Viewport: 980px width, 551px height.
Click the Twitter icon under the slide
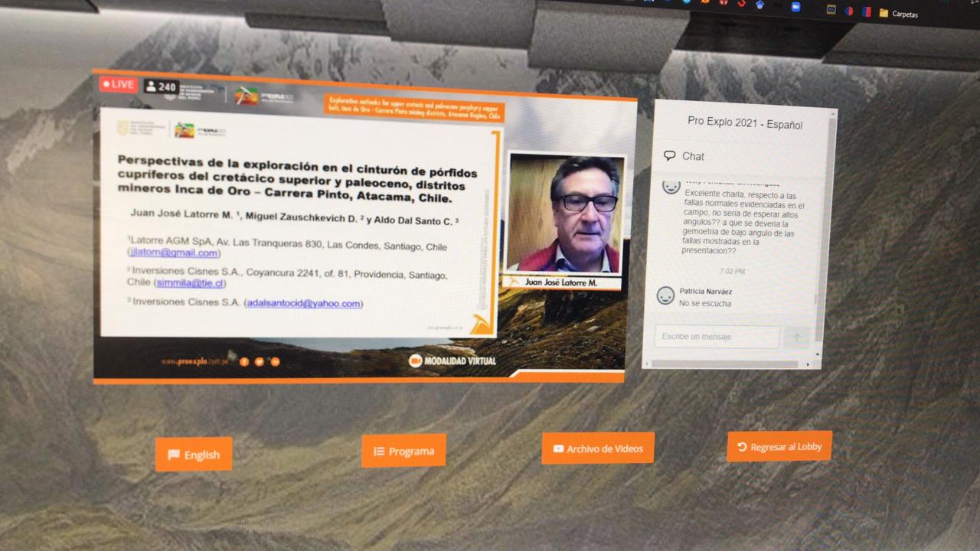260,361
